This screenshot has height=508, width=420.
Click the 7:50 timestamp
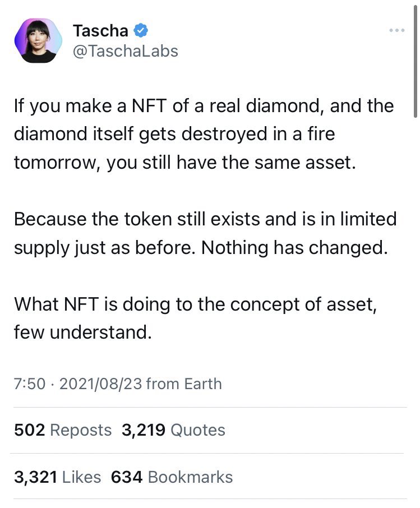pos(29,384)
